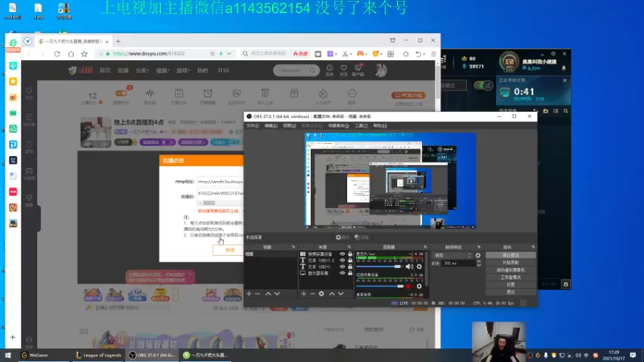Open audio settings gear of second mixer channel
Image resolution: width=644 pixels, height=362 pixels.
click(419, 286)
